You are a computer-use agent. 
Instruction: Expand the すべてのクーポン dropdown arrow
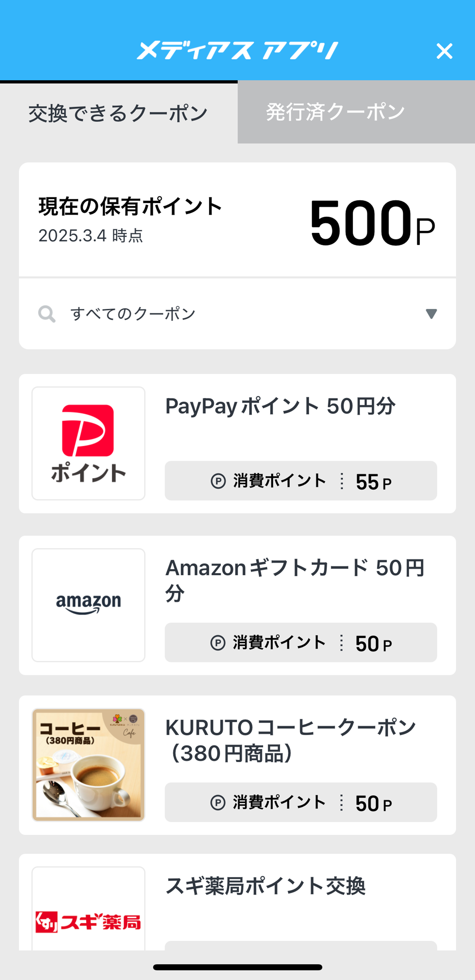[431, 314]
